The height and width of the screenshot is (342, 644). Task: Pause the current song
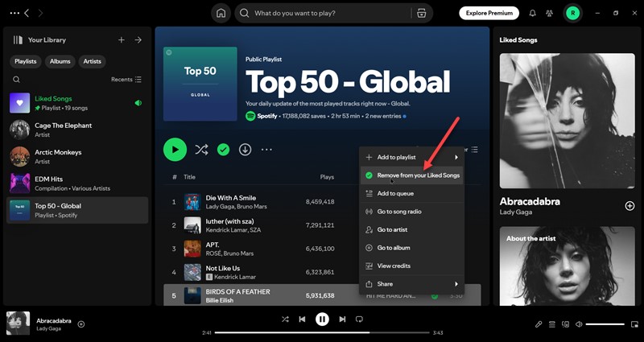click(322, 319)
